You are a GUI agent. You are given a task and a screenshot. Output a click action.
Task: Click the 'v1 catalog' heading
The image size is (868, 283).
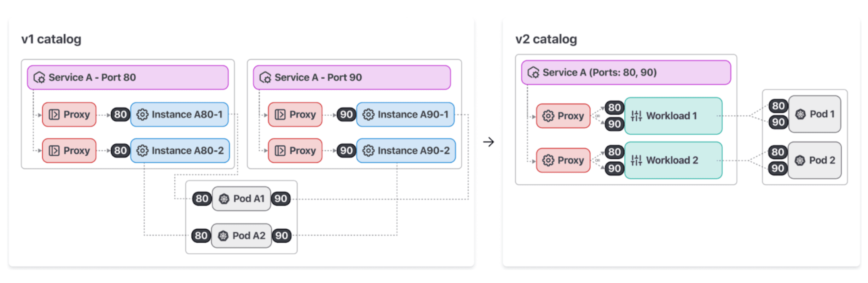pyautogui.click(x=51, y=39)
